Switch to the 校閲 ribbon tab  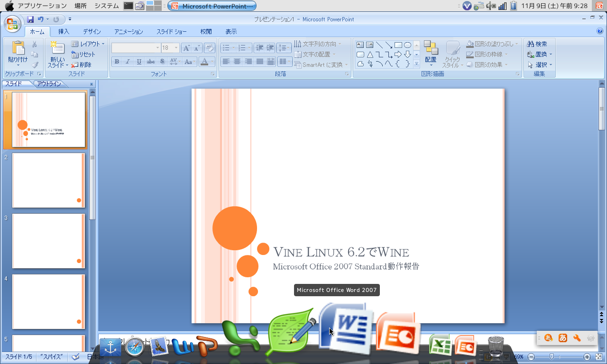point(206,32)
